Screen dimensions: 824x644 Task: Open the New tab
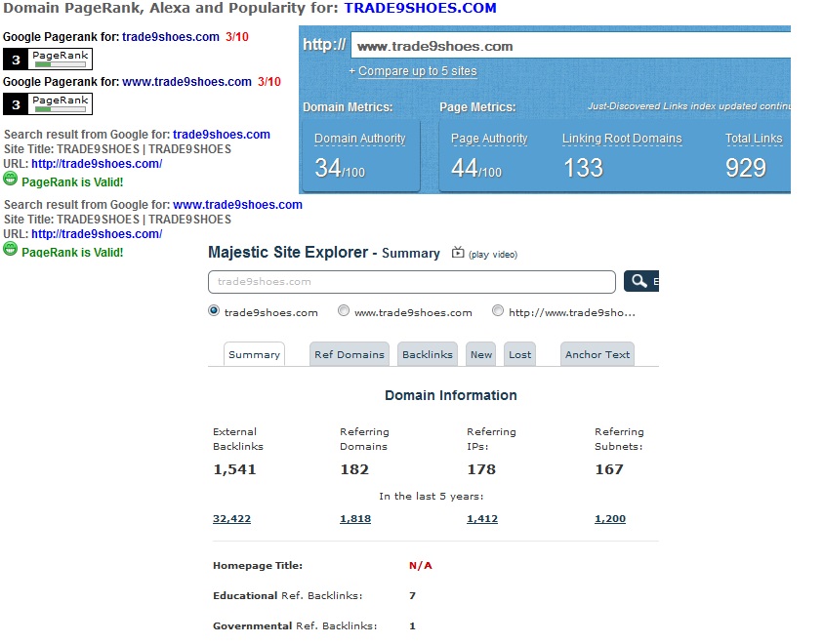coord(481,354)
